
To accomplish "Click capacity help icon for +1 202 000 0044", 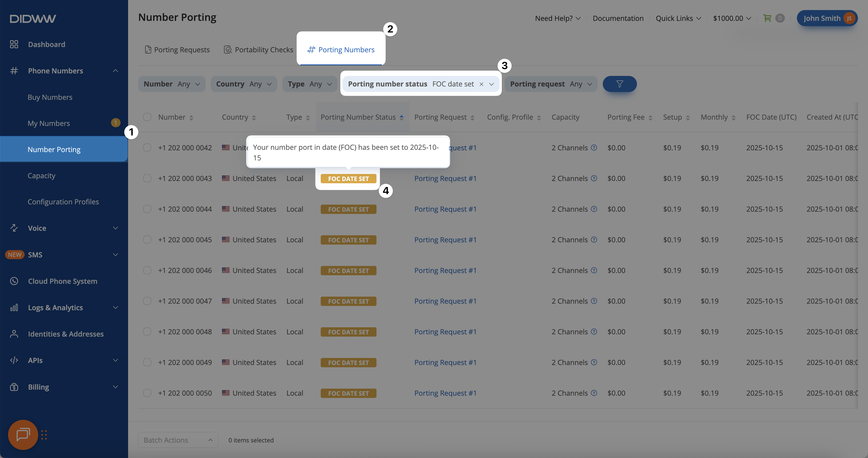I will pos(594,209).
